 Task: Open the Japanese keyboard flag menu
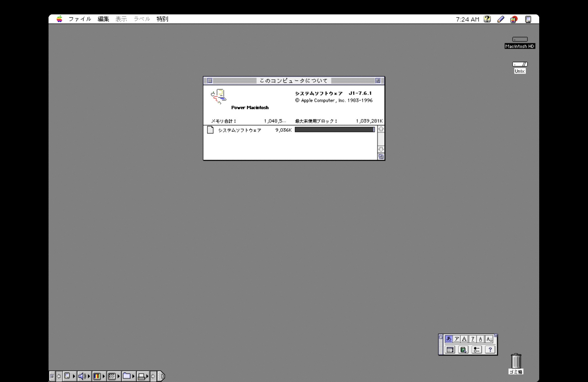coord(514,19)
